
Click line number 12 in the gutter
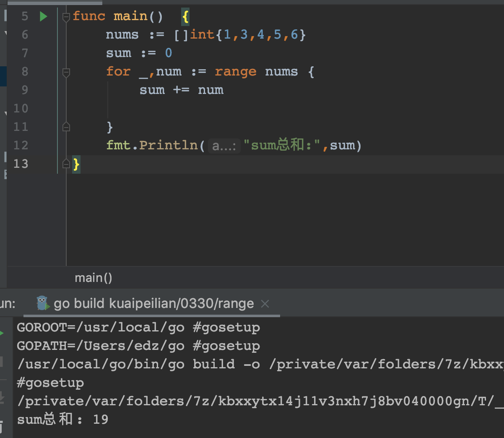(x=21, y=145)
